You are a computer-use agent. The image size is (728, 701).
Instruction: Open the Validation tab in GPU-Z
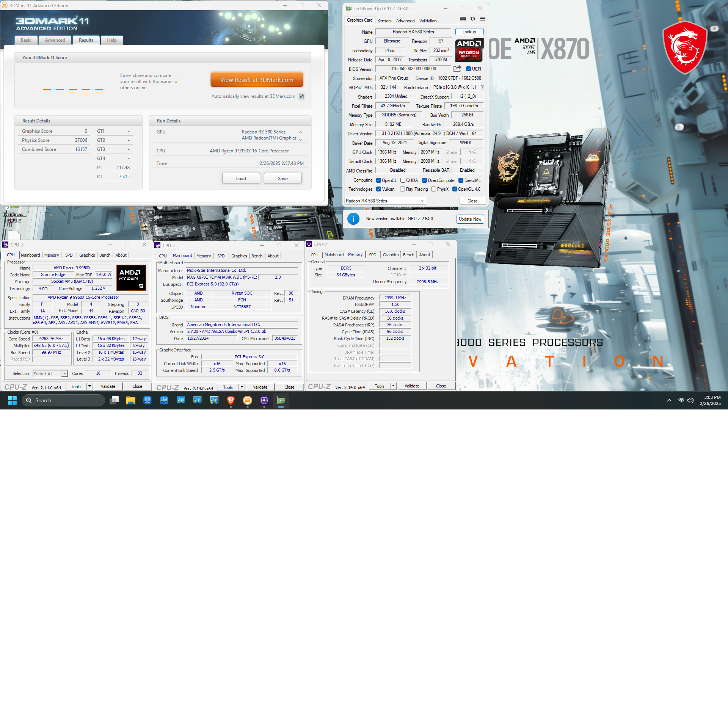click(x=428, y=21)
